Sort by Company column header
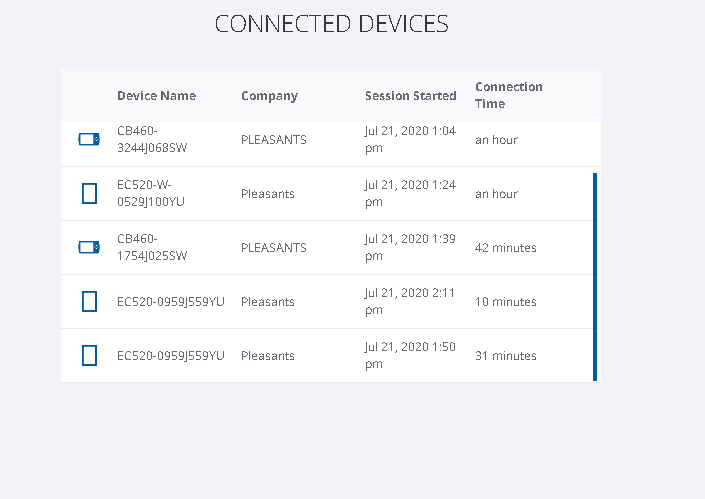 click(269, 96)
